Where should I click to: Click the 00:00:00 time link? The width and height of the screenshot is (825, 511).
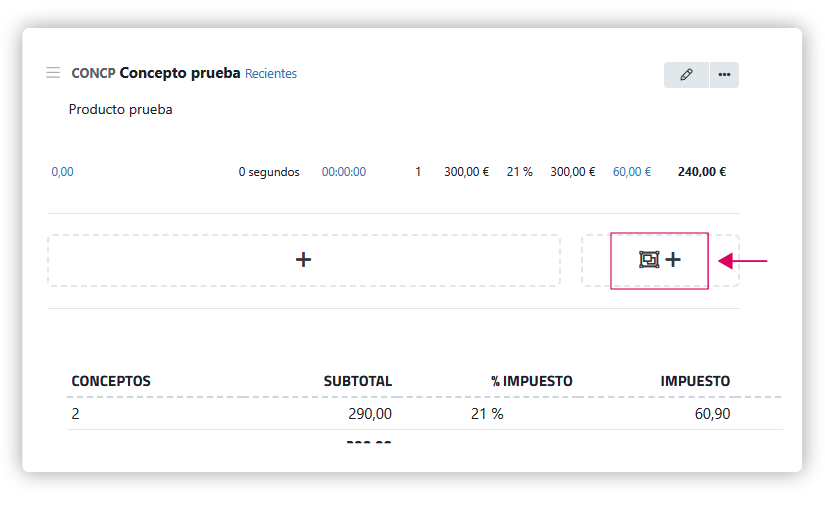[344, 172]
